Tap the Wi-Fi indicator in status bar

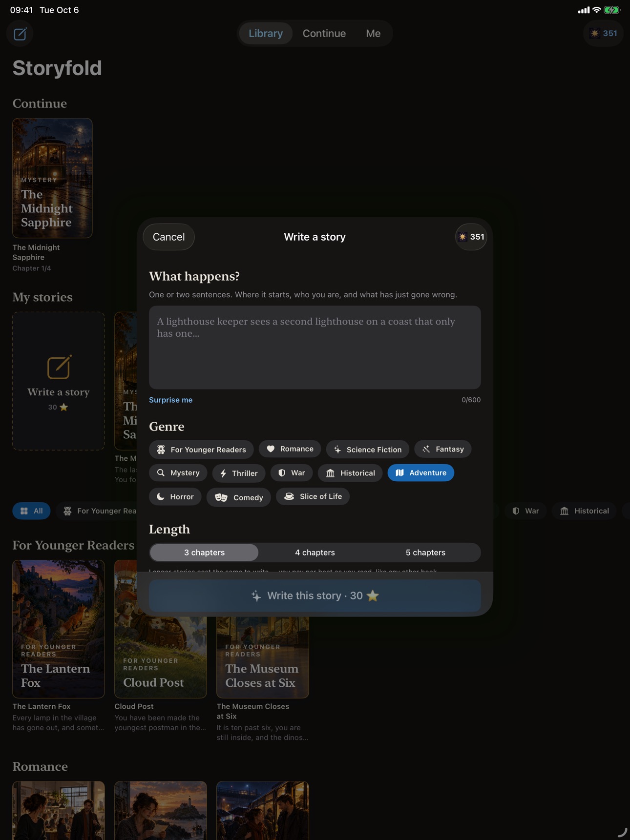[596, 10]
